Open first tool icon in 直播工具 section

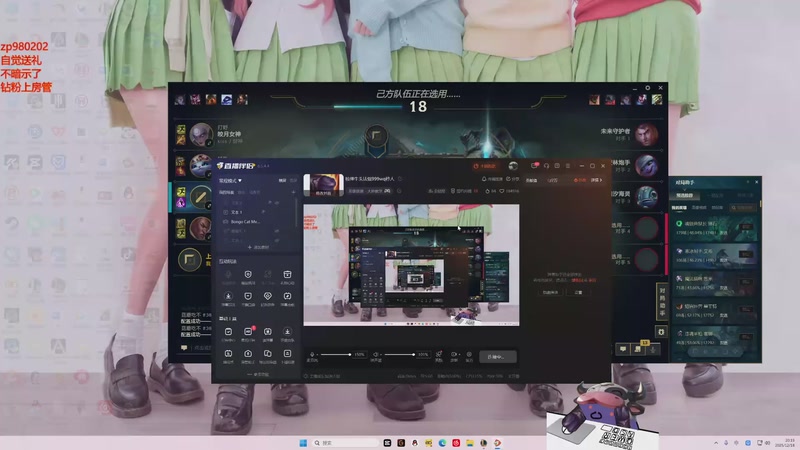click(x=229, y=334)
